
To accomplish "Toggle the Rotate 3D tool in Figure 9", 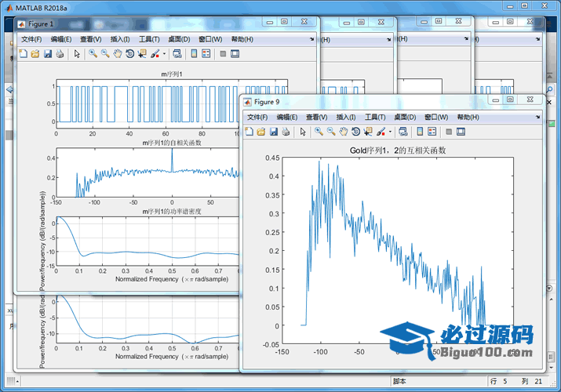I will tap(355, 132).
